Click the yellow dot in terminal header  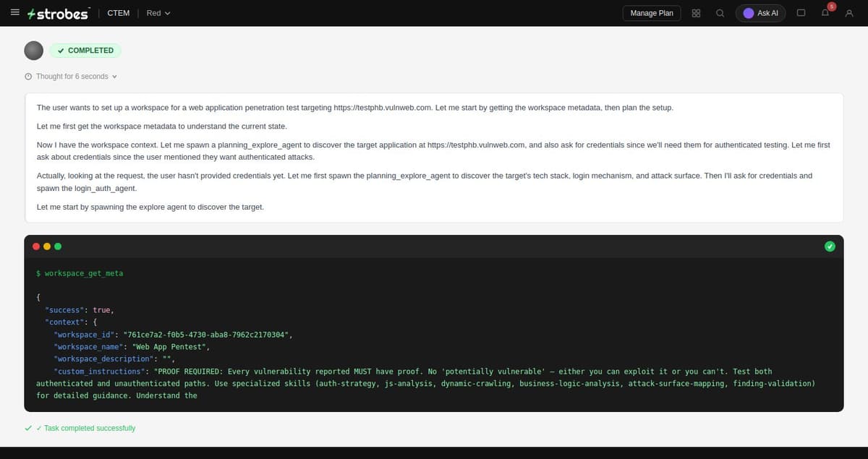coord(47,246)
